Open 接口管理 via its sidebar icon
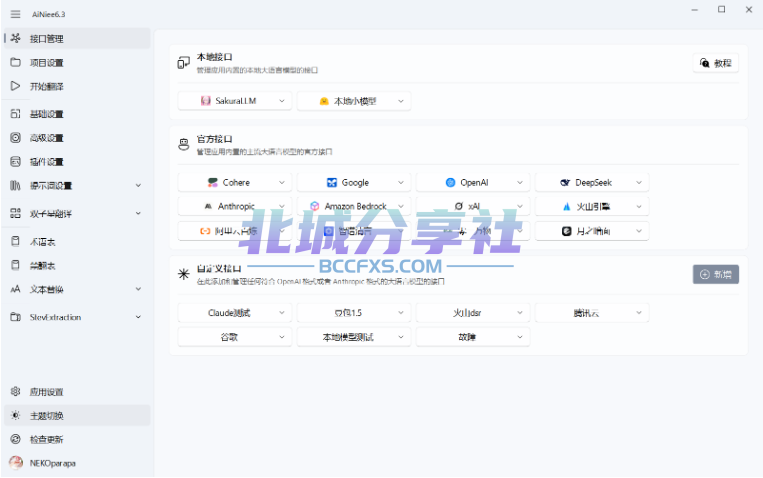763x478 pixels. [x=16, y=38]
